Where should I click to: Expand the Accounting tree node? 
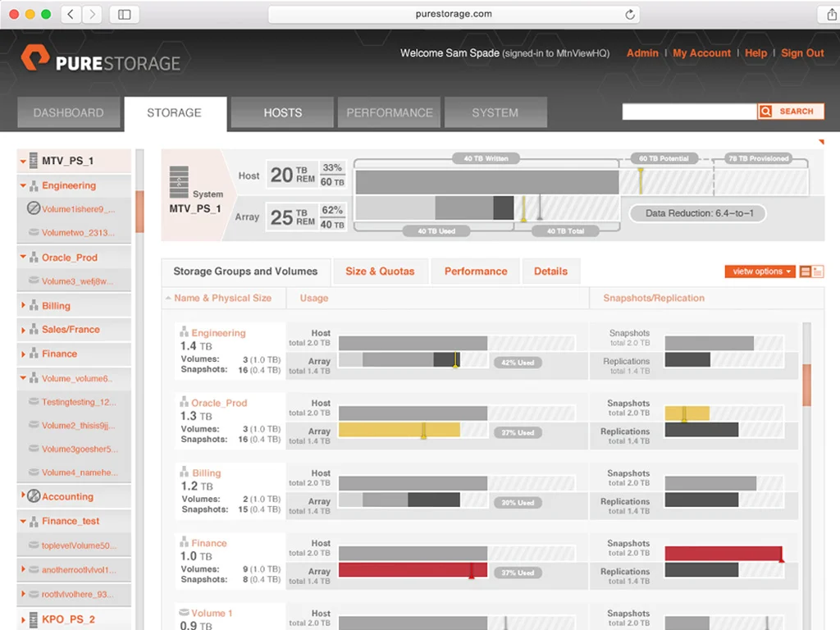(23, 495)
